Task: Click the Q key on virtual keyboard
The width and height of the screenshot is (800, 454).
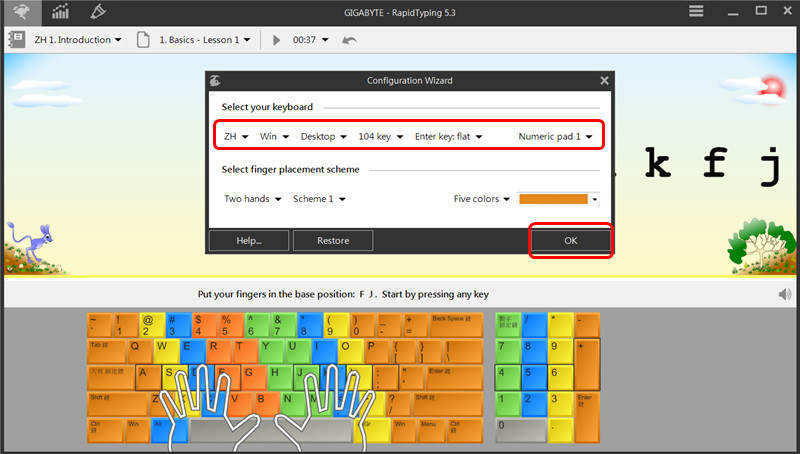Action: point(140,351)
